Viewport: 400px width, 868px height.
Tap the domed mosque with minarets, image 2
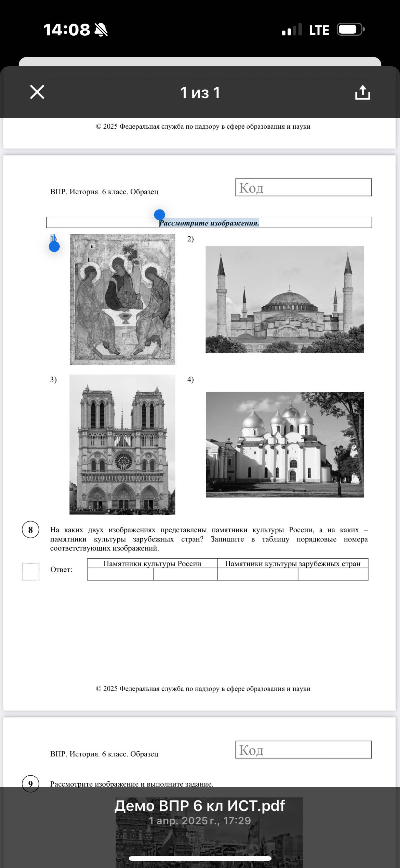pyautogui.click(x=285, y=300)
